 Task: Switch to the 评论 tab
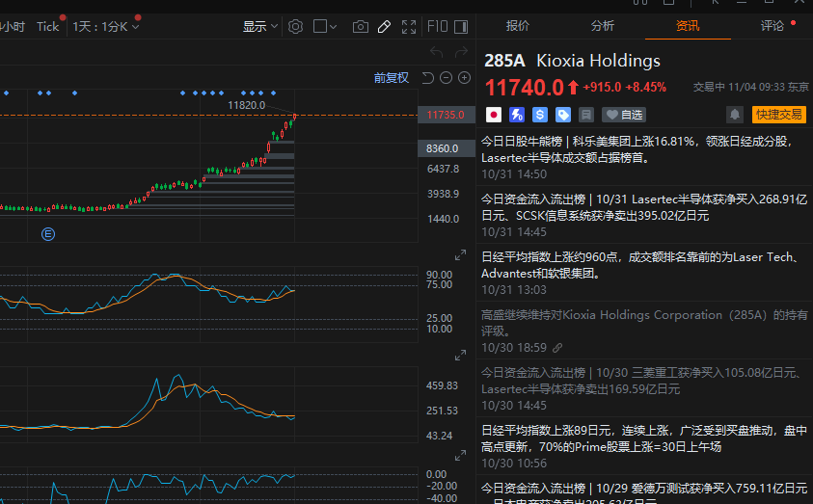pos(772,26)
